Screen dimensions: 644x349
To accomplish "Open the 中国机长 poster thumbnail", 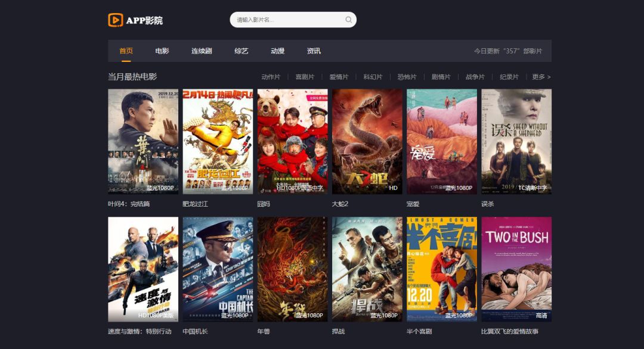I will 218,269.
